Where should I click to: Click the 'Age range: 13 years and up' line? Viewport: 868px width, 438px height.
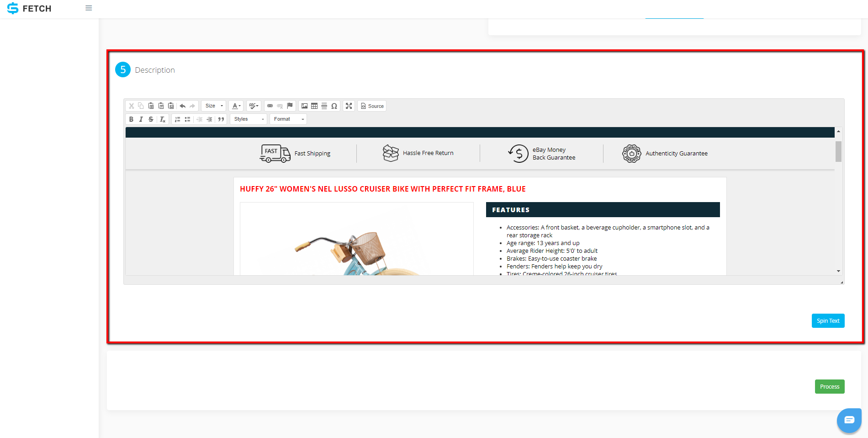tap(543, 243)
